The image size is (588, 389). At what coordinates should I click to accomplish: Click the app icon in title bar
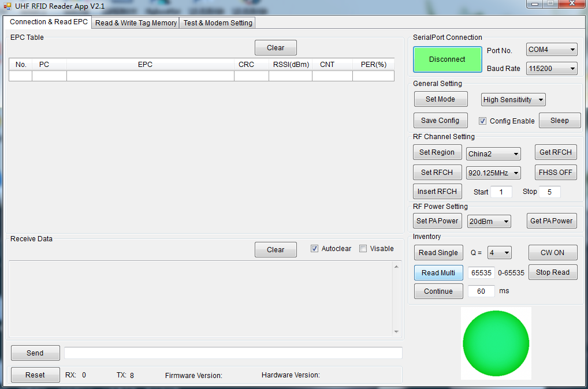tap(7, 6)
